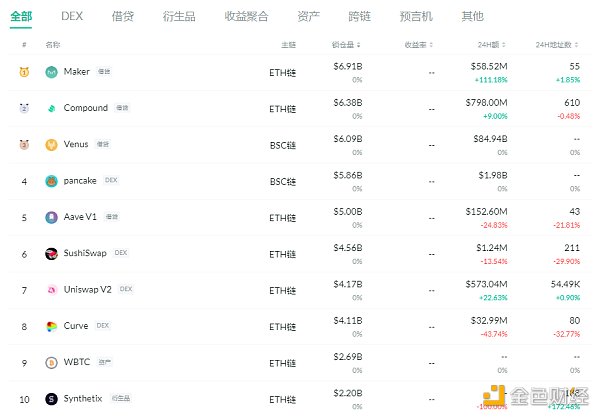Click the Aave V1 logo icon
Viewport: 600px width, 417px height.
pos(51,217)
